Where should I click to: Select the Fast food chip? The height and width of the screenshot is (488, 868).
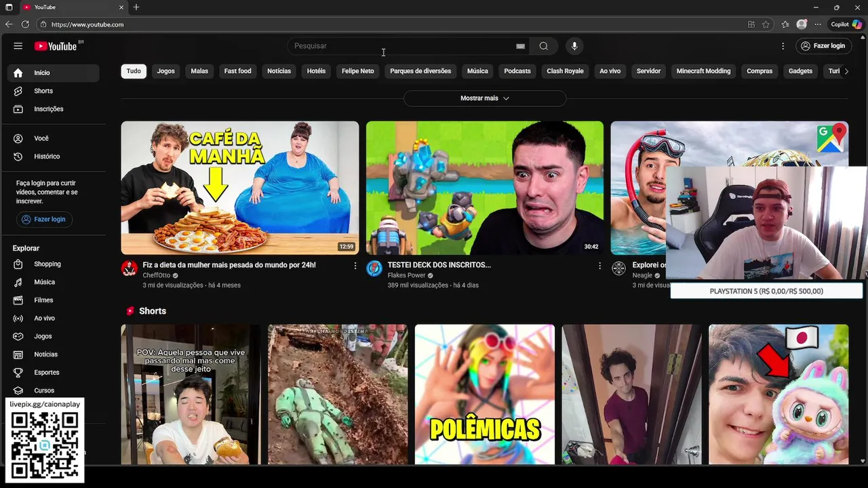[x=238, y=71]
